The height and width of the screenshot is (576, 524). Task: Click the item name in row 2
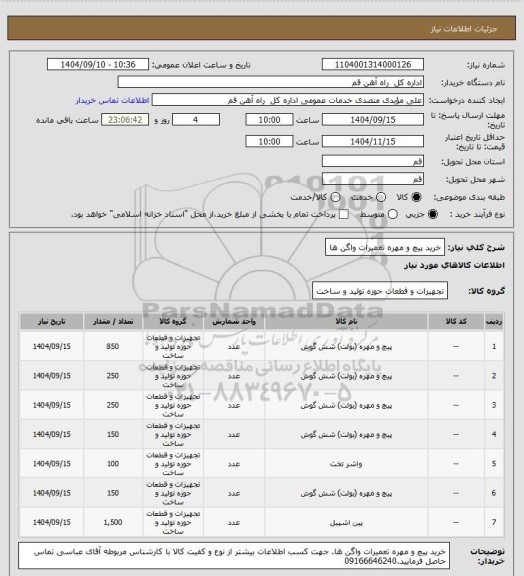click(346, 376)
